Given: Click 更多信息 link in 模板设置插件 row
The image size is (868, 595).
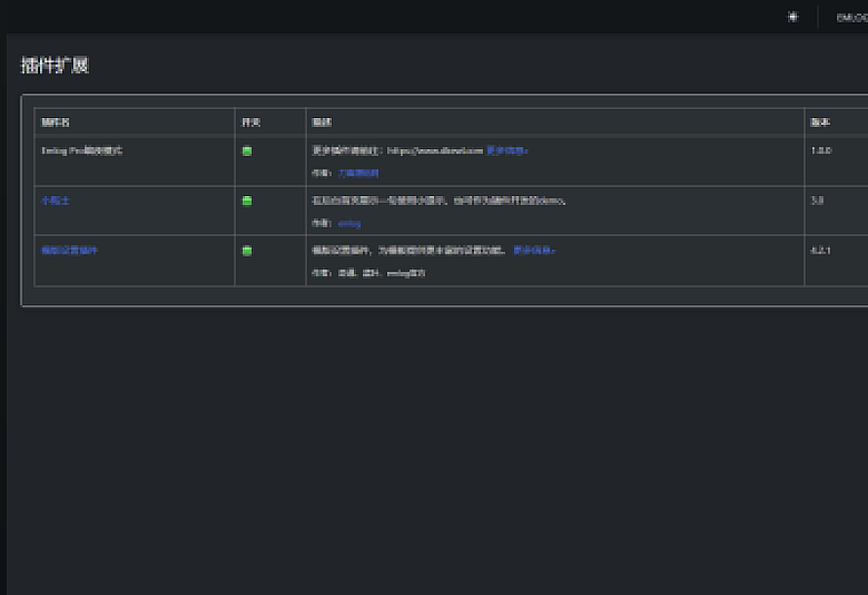Looking at the screenshot, I should [x=533, y=251].
